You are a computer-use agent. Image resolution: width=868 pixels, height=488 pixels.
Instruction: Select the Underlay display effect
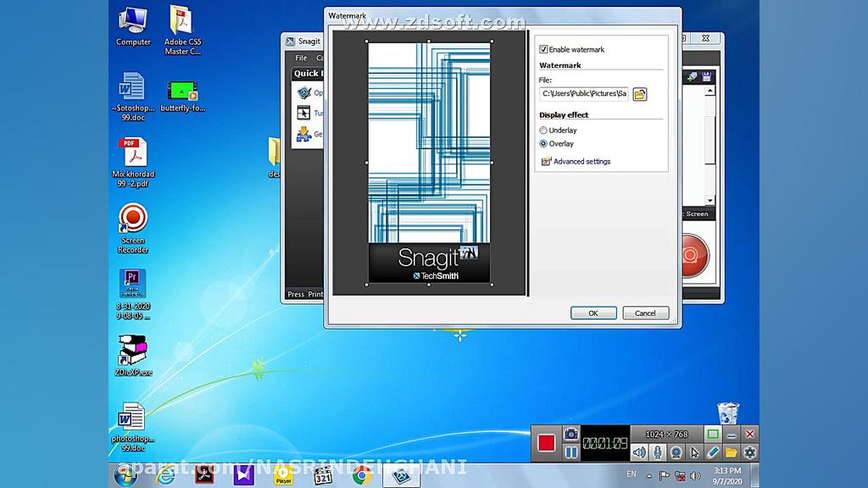(544, 130)
